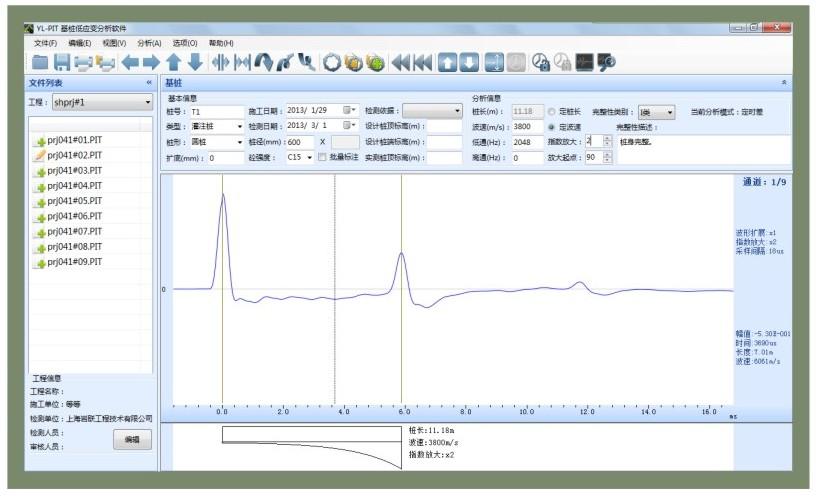Viewport: 819px width, 496px height.
Task: Click the vertical fit blue square icon
Action: (x=494, y=63)
